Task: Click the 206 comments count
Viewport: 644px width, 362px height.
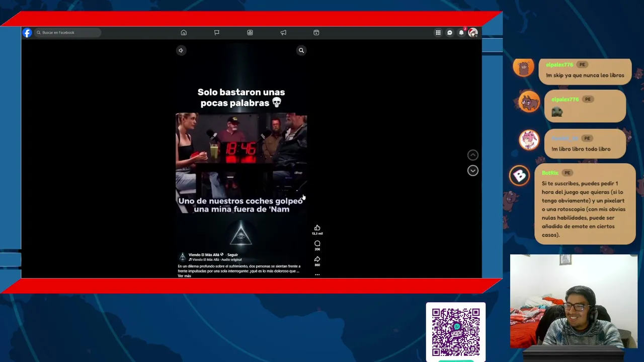Action: pos(317,249)
